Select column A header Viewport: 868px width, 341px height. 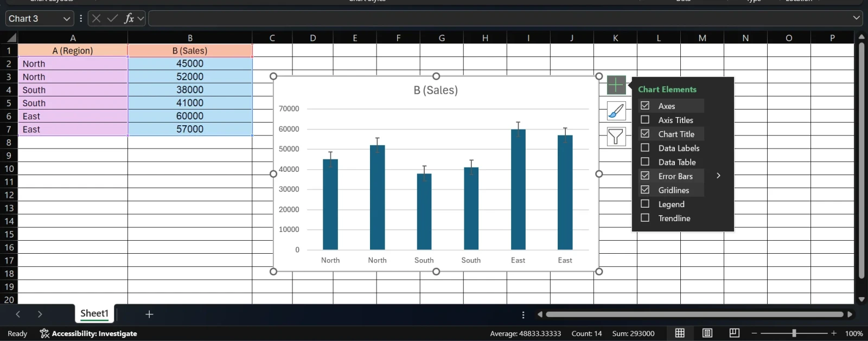[73, 38]
